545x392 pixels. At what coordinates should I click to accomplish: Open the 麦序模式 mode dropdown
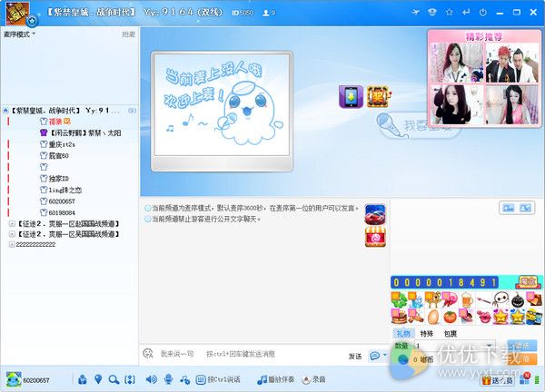click(x=19, y=34)
